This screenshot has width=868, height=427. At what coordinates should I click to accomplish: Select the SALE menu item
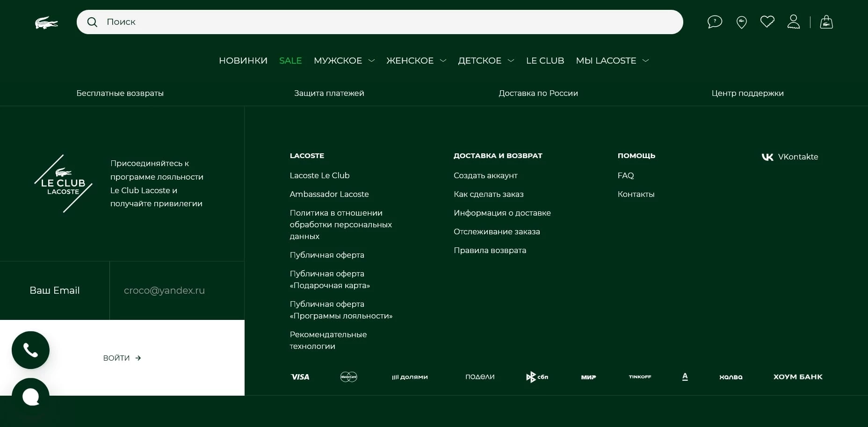[x=290, y=61]
